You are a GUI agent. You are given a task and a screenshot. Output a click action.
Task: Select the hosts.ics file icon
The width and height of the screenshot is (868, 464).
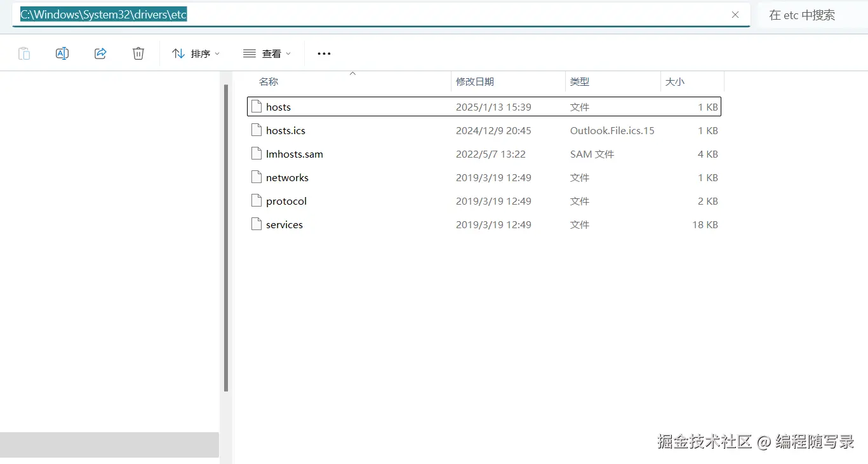pos(257,130)
